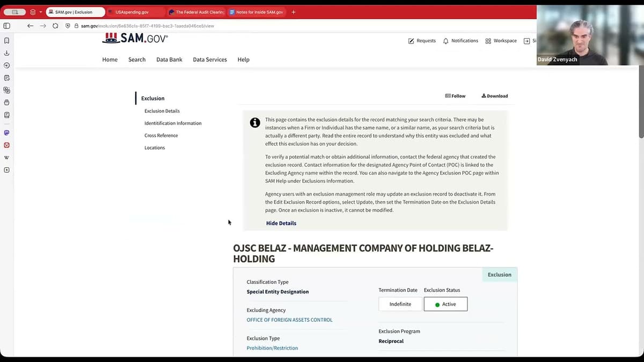644x362 pixels.
Task: Go forward to the next page
Action: point(43,26)
